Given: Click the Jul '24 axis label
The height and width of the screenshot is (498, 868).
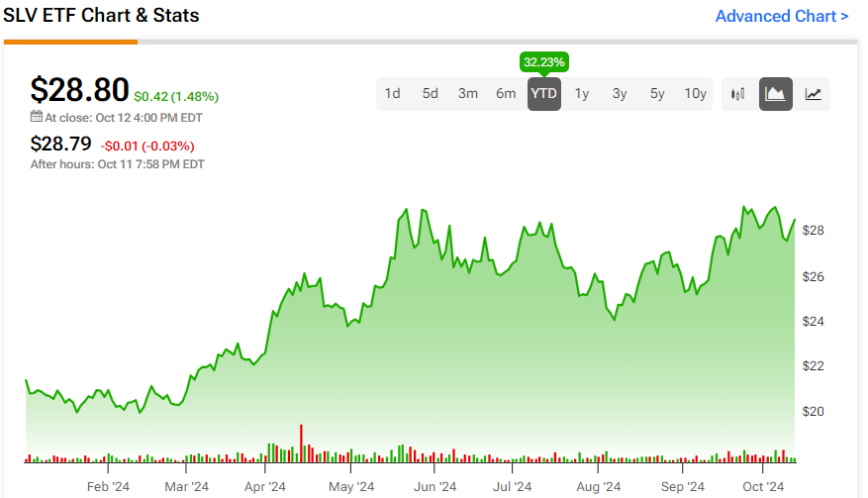Looking at the screenshot, I should tap(512, 487).
